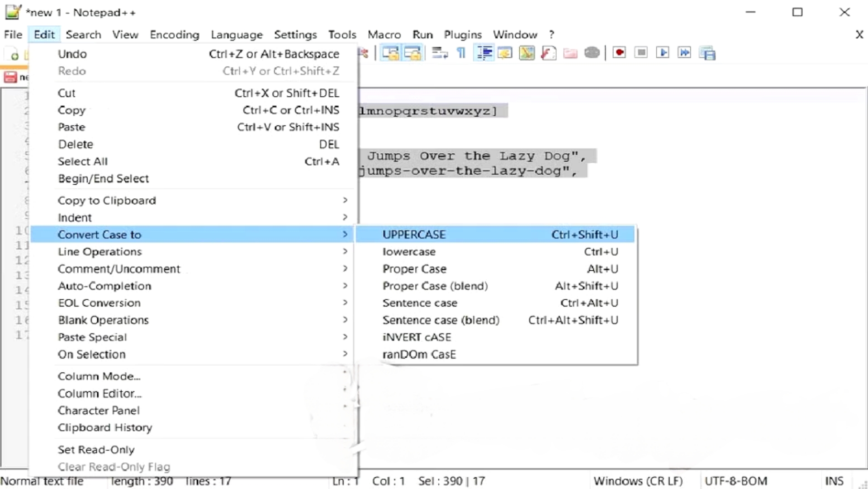Select ranDOm CasE conversion
This screenshot has height=489, width=868.
coord(419,355)
